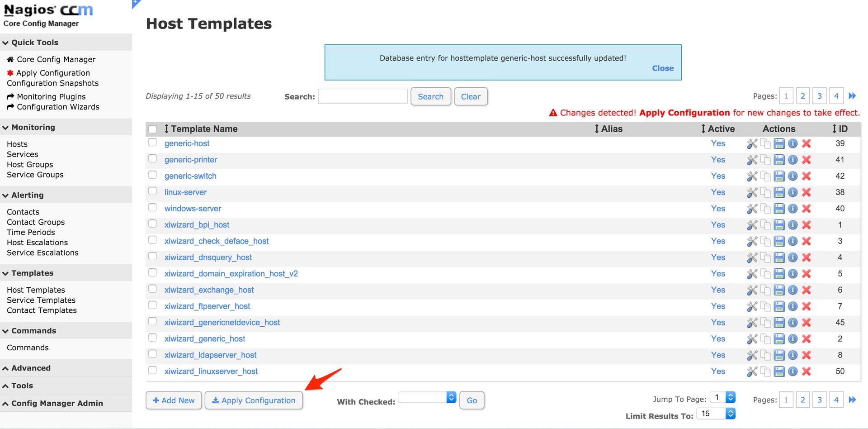Click the next pages double-arrow icon at top

click(852, 96)
